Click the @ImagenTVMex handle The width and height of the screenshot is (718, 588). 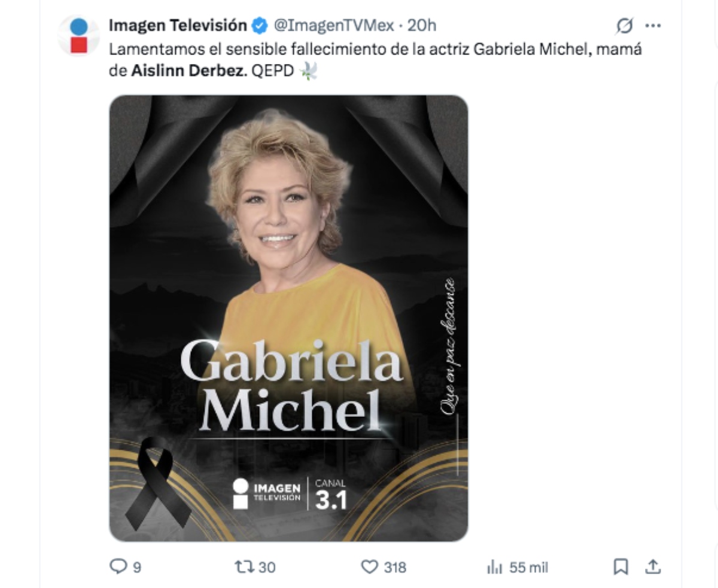[x=334, y=26]
